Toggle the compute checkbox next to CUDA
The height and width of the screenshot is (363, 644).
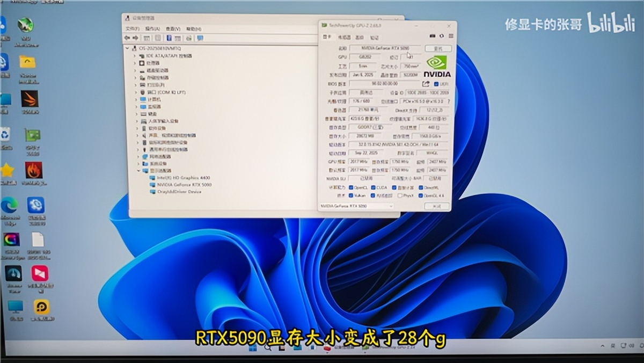point(394,187)
